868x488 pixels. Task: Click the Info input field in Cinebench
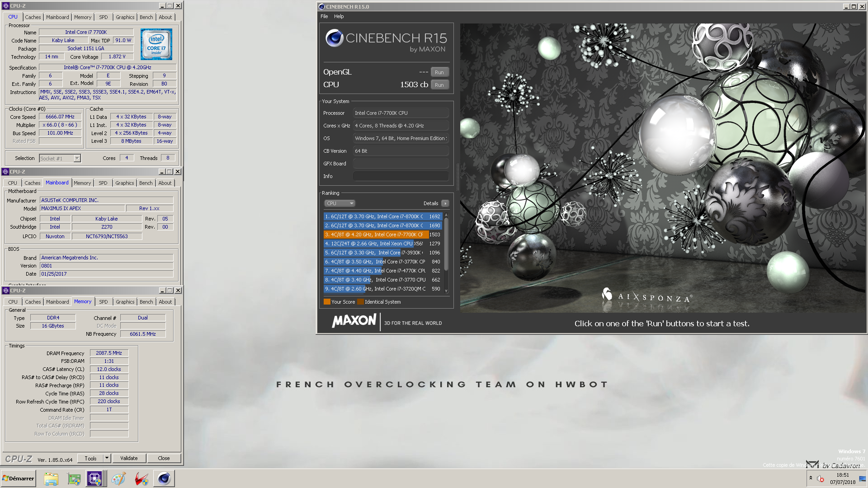pyautogui.click(x=401, y=176)
